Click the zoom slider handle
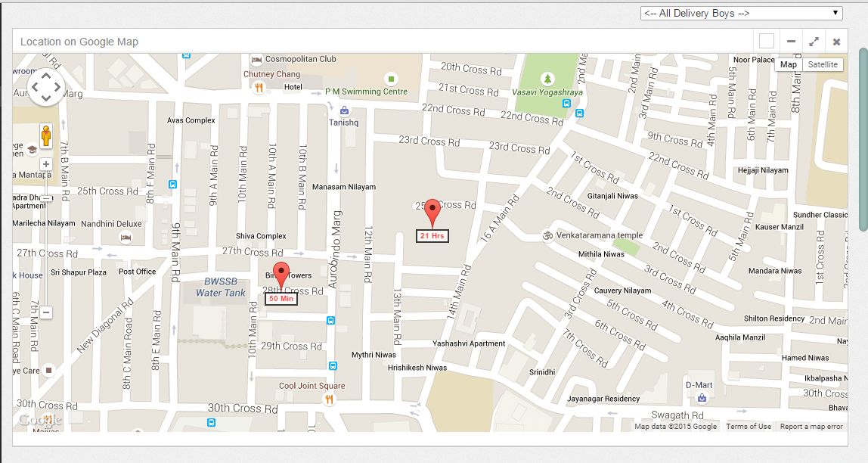The height and width of the screenshot is (463, 868). [46, 197]
